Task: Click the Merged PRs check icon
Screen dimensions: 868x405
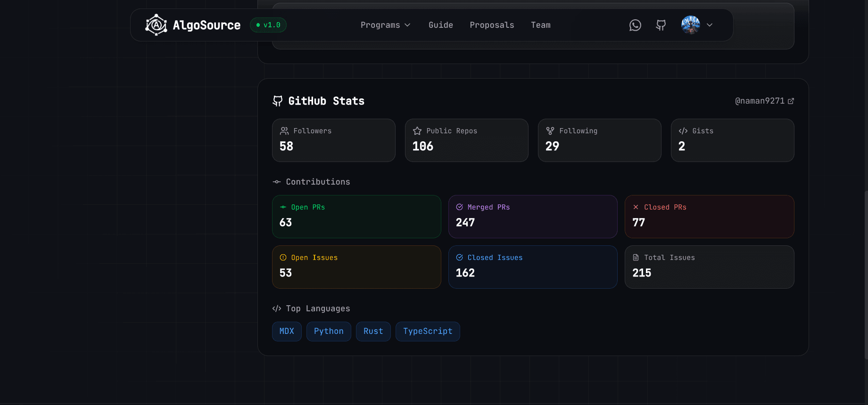Action: [460, 207]
